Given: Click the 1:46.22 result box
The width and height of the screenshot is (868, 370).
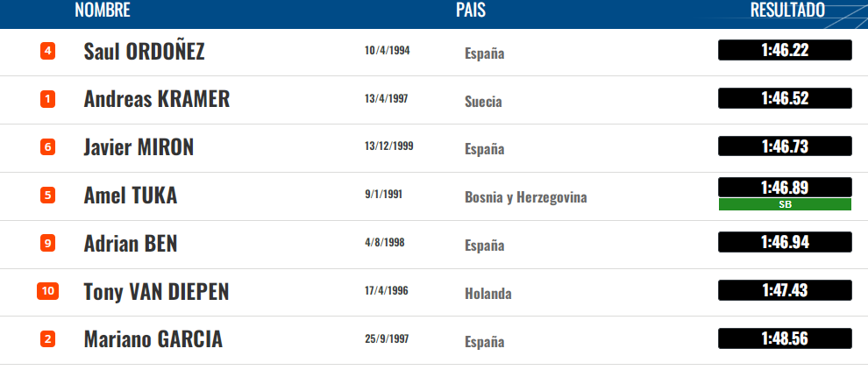Looking at the screenshot, I should (x=785, y=50).
